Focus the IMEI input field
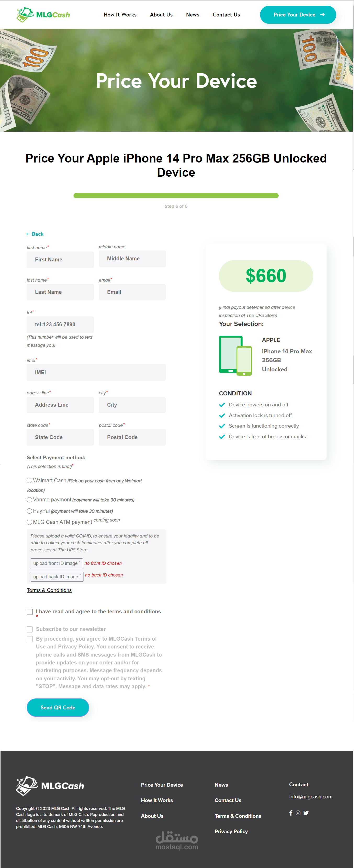The height and width of the screenshot is (868, 354). pyautogui.click(x=96, y=372)
